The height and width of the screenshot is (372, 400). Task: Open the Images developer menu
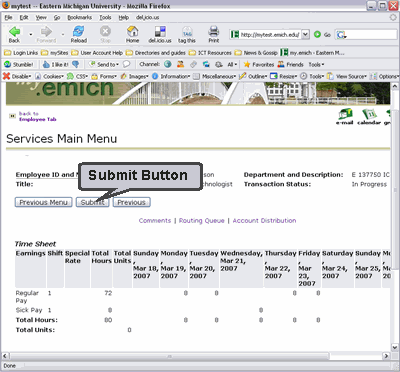[x=135, y=76]
